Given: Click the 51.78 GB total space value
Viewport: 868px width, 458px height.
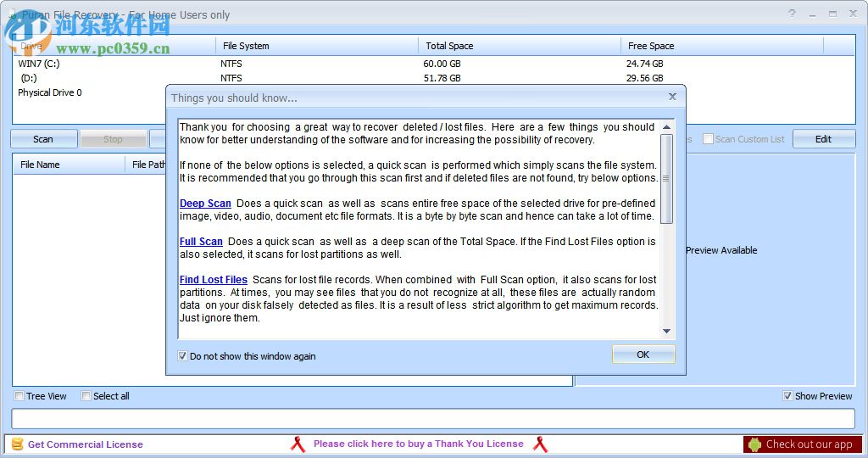Looking at the screenshot, I should (x=442, y=78).
